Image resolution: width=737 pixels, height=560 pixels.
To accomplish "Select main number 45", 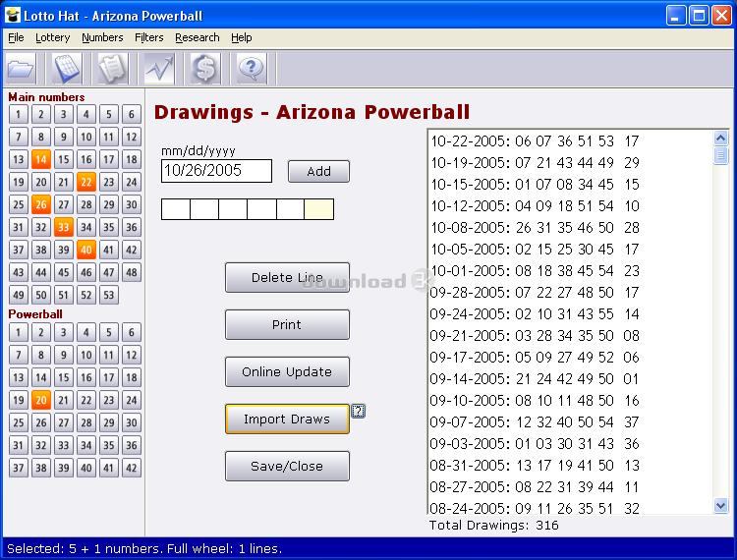I will coord(64,272).
